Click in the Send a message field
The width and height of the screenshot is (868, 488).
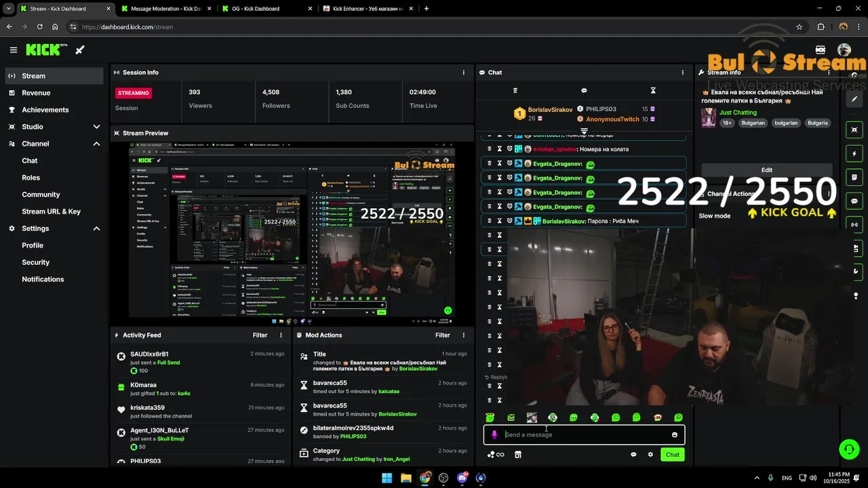[584, 434]
